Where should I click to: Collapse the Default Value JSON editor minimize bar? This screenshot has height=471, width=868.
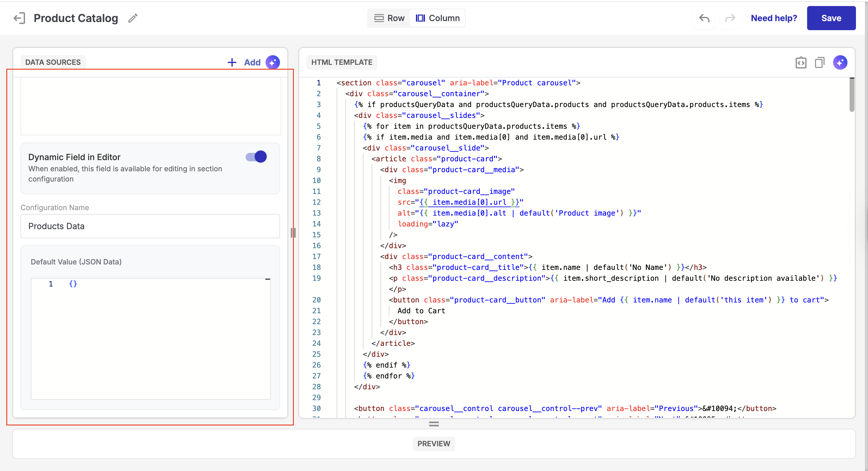point(268,279)
